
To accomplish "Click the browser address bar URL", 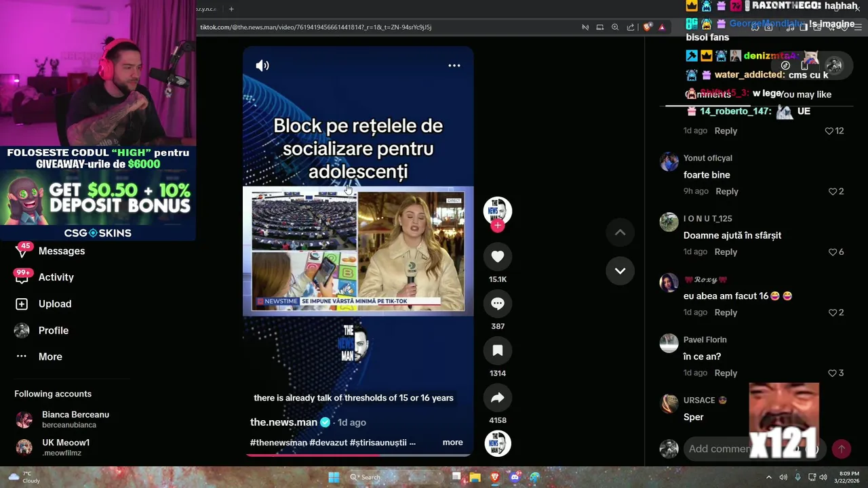I will (316, 27).
